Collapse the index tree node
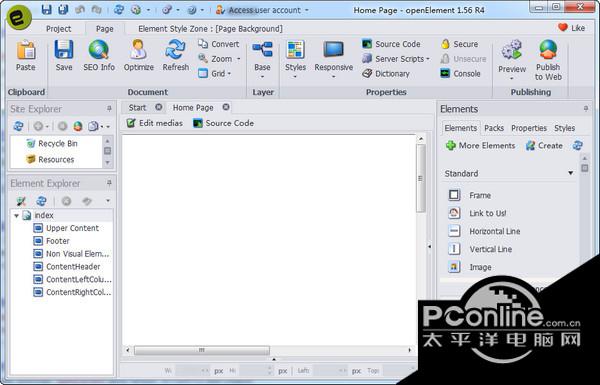 [16, 215]
